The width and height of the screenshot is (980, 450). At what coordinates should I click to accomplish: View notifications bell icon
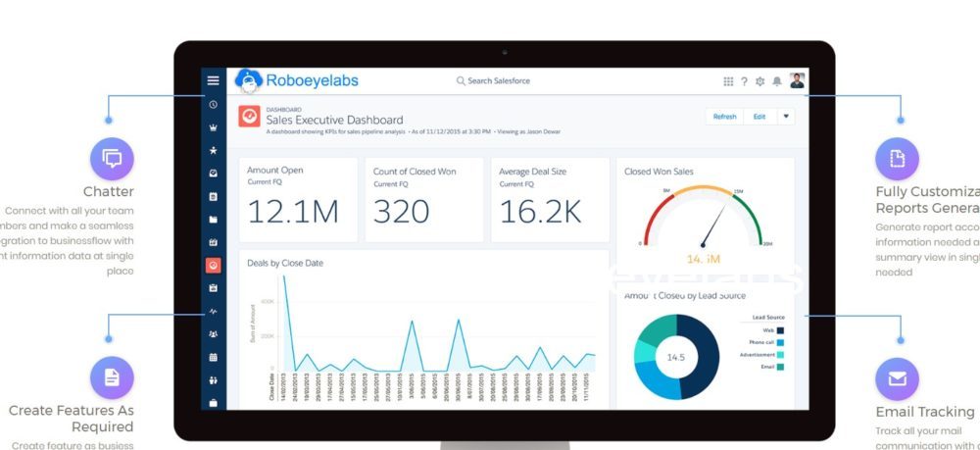pyautogui.click(x=777, y=81)
